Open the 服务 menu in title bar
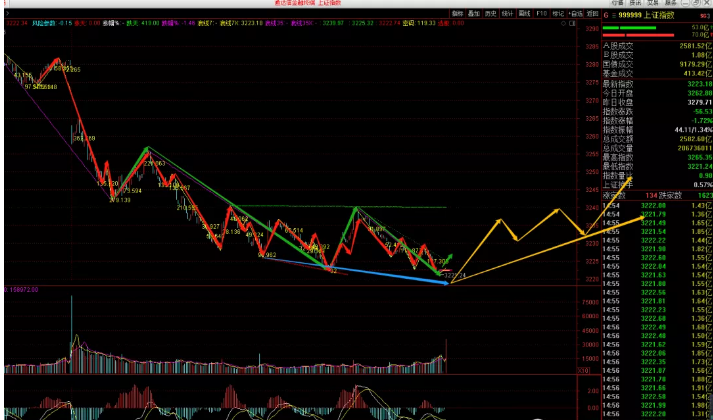This screenshot has height=420, width=713. point(670,3)
